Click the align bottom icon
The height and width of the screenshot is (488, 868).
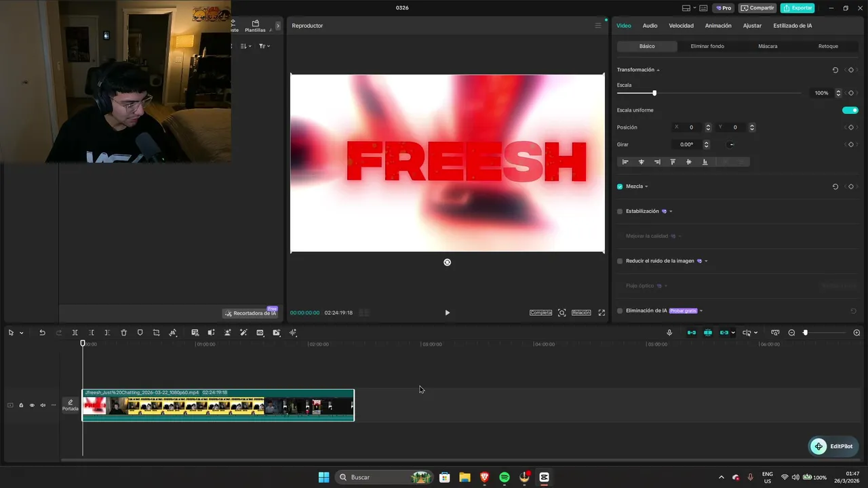pos(705,162)
